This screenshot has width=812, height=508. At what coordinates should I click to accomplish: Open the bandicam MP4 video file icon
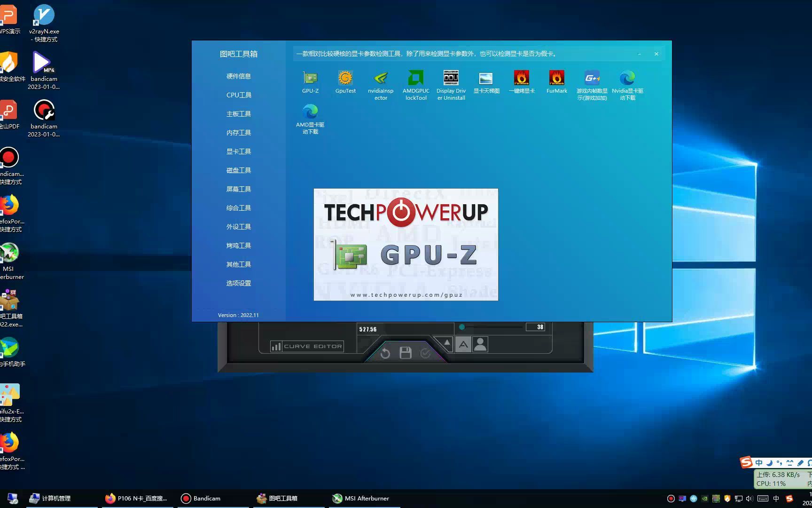tap(44, 71)
